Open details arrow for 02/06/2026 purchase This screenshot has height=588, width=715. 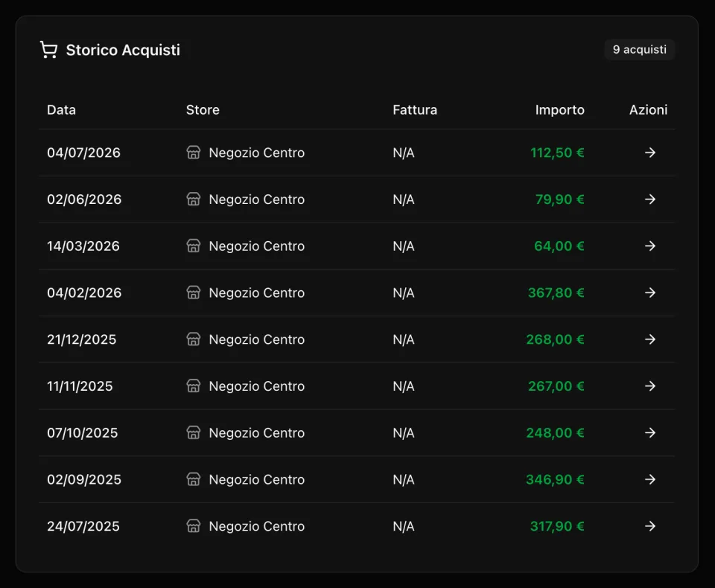point(650,199)
